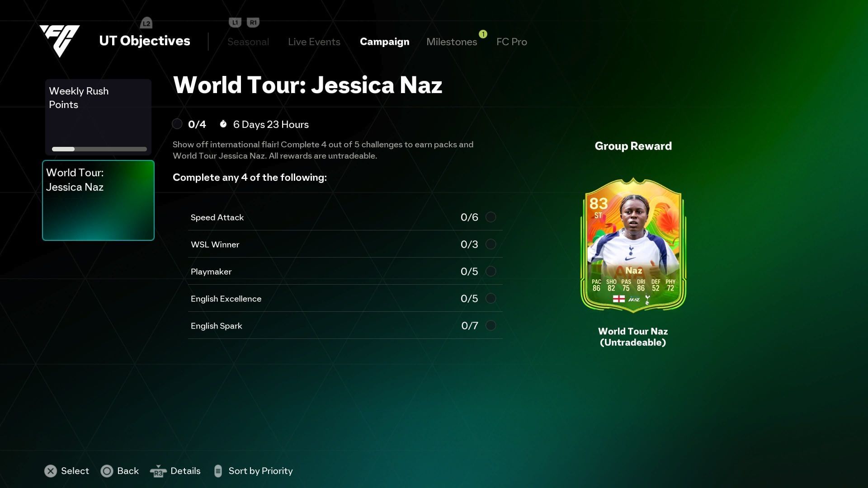Switch to the Seasonal tab
This screenshot has width=868, height=488.
pyautogui.click(x=248, y=42)
